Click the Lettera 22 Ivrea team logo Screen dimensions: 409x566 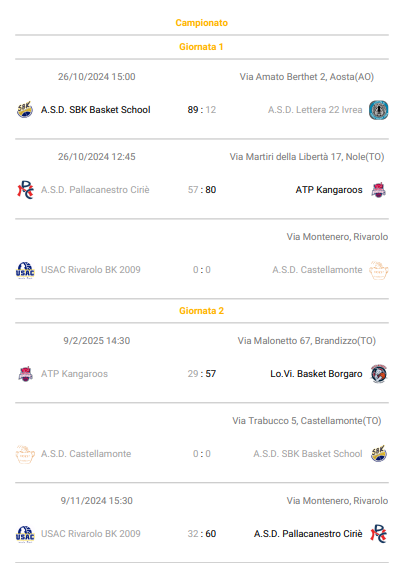pos(378,110)
